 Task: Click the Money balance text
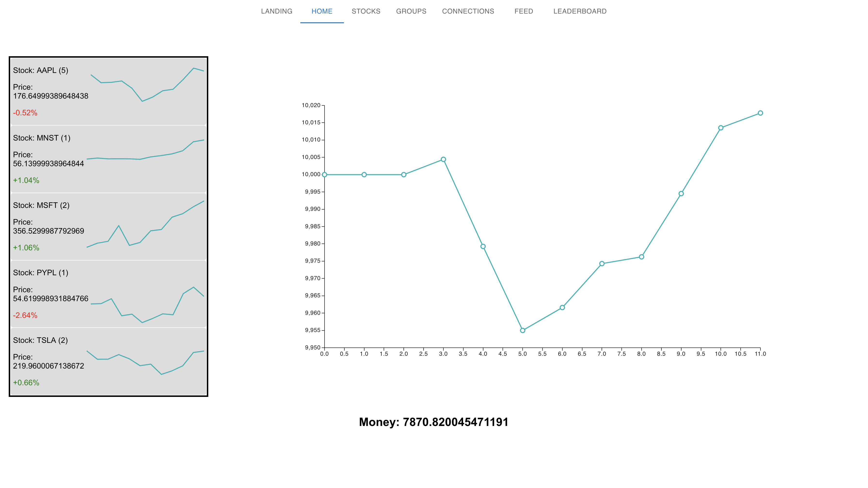(x=433, y=422)
